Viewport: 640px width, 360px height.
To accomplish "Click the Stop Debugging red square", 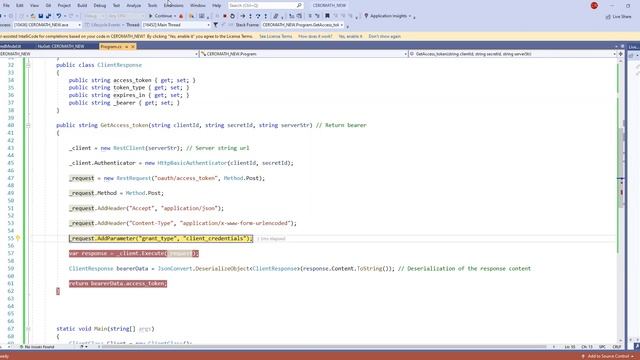I will point(224,16).
